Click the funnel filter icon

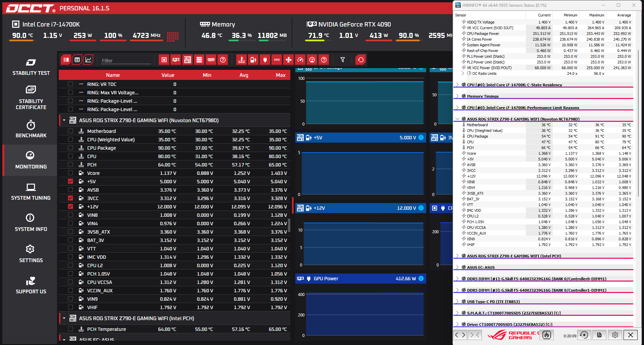coord(343,60)
